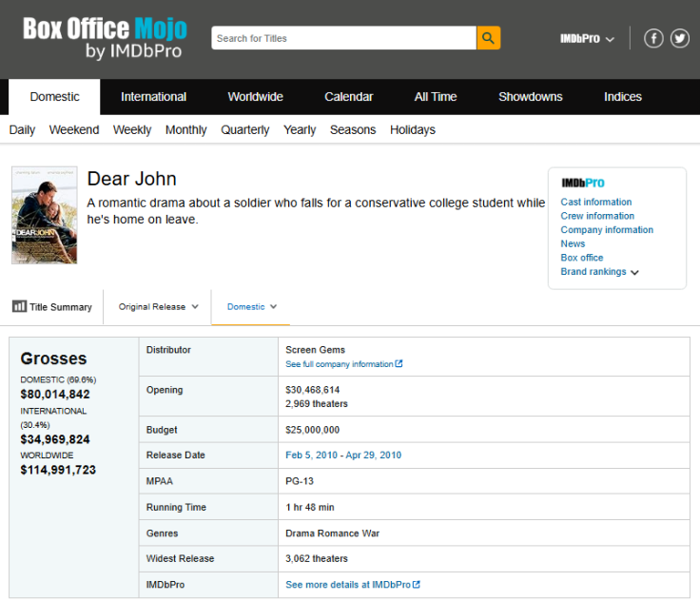Screen dimensions: 700x601
Task: Click the IMDbPro logo in sidebar box
Action: 582,183
